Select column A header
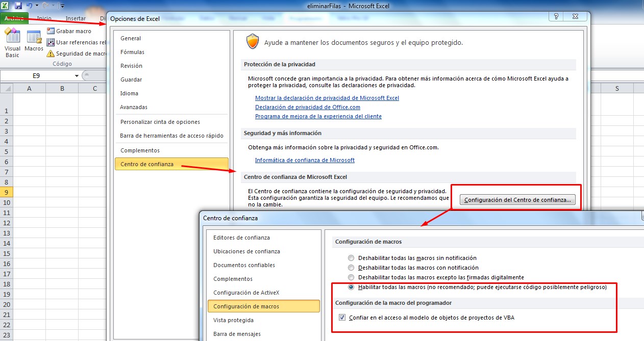Viewport: 644px width, 341px height. coord(29,89)
